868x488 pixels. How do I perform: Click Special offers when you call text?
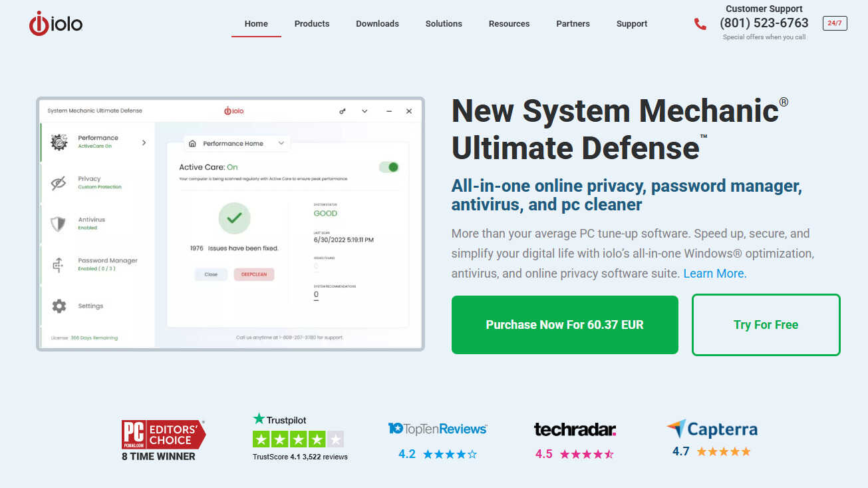pos(764,37)
